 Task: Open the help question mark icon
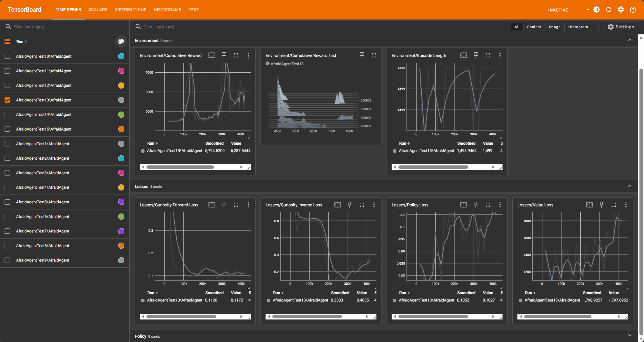click(x=633, y=10)
